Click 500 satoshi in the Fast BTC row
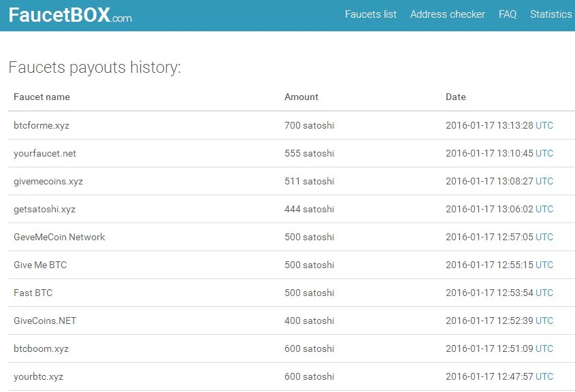 (x=309, y=293)
